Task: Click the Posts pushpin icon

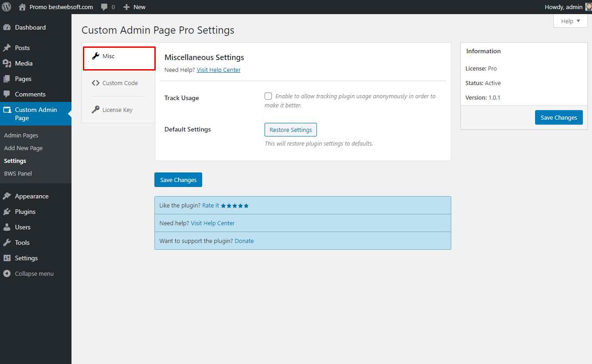Action: coord(7,48)
